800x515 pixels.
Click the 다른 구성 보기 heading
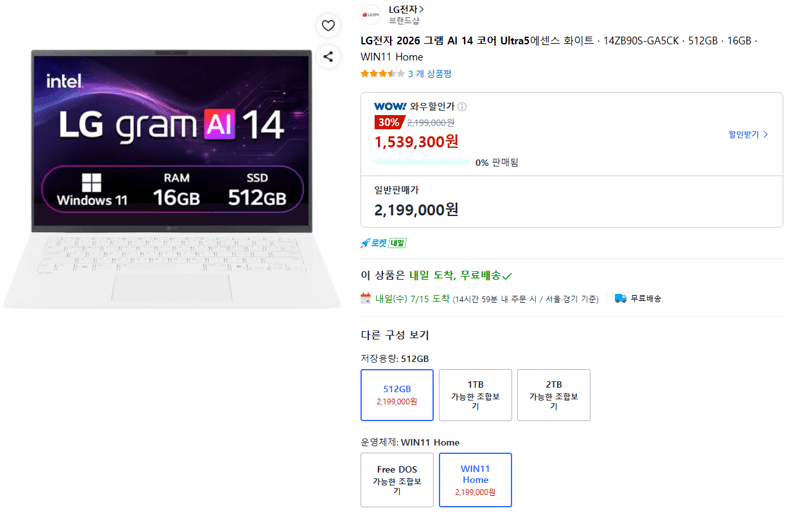coord(395,335)
